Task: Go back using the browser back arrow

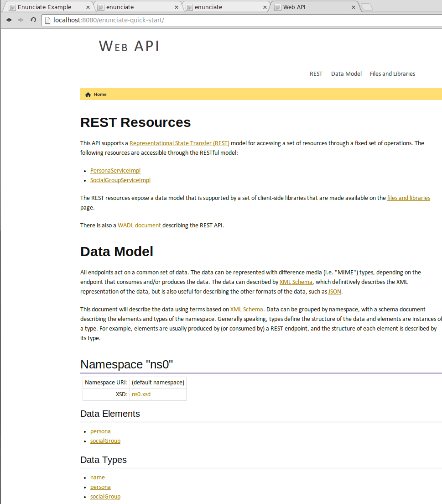Action: click(9, 20)
